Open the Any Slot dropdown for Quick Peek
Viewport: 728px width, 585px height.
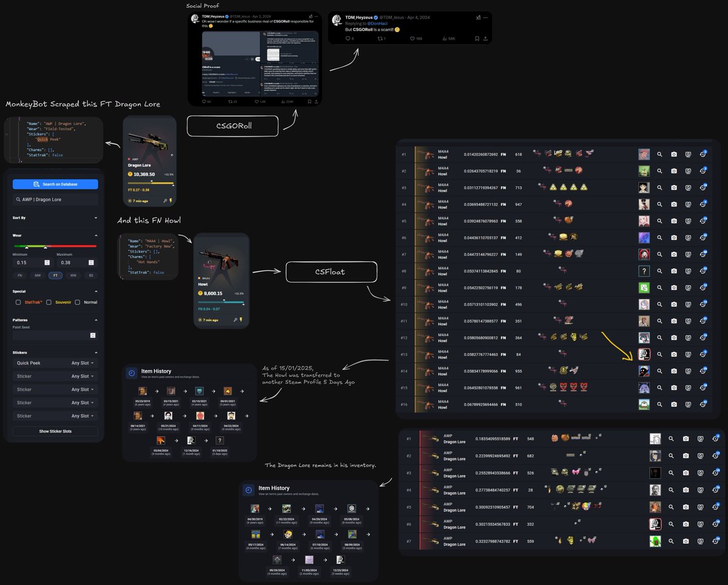point(83,363)
